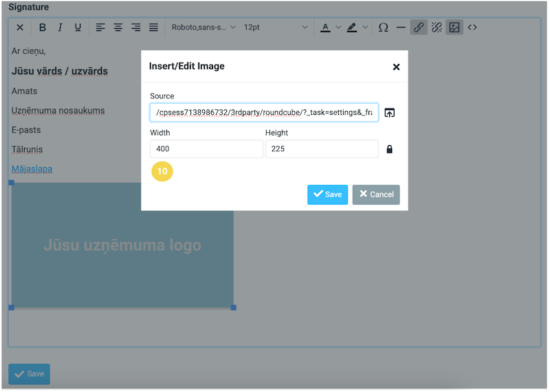Click the Remove link icon

436,28
